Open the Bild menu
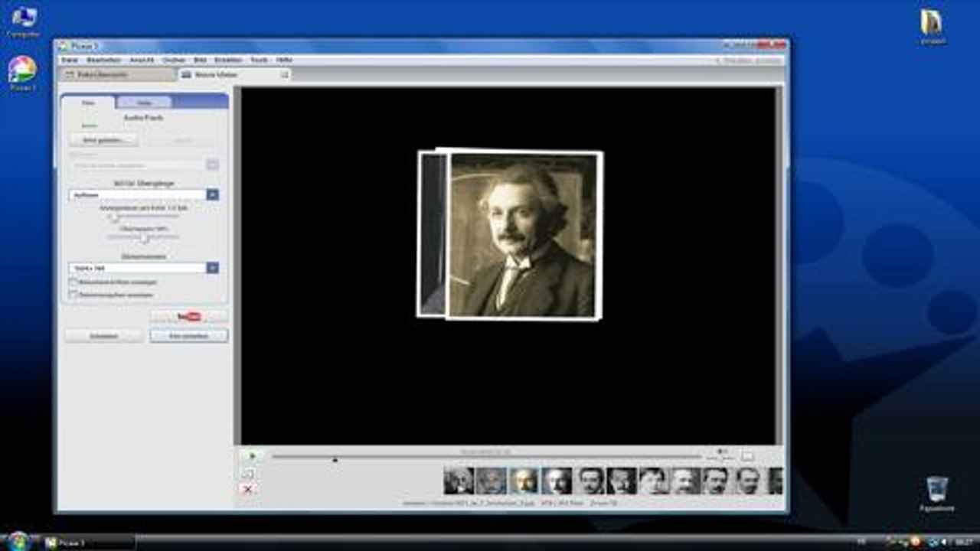Image resolution: width=980 pixels, height=551 pixels. 200,60
